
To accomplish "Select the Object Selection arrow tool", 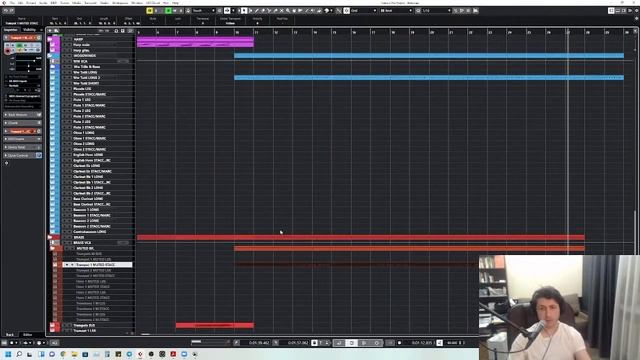I will pyautogui.click(x=244, y=11).
